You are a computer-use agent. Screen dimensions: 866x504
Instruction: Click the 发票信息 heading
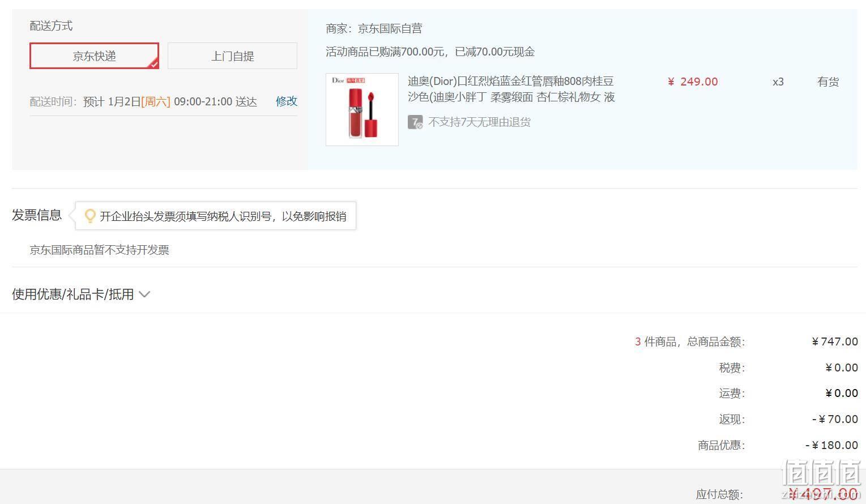tap(37, 215)
